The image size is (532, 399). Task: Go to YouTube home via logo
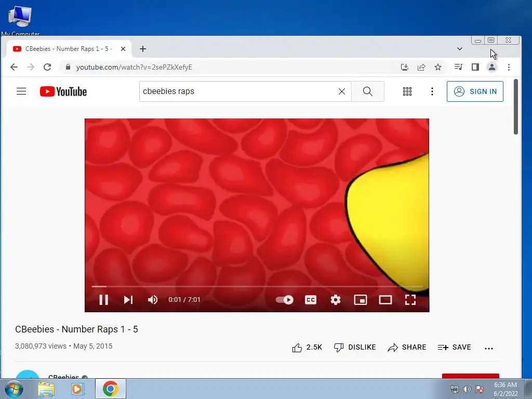pyautogui.click(x=63, y=91)
